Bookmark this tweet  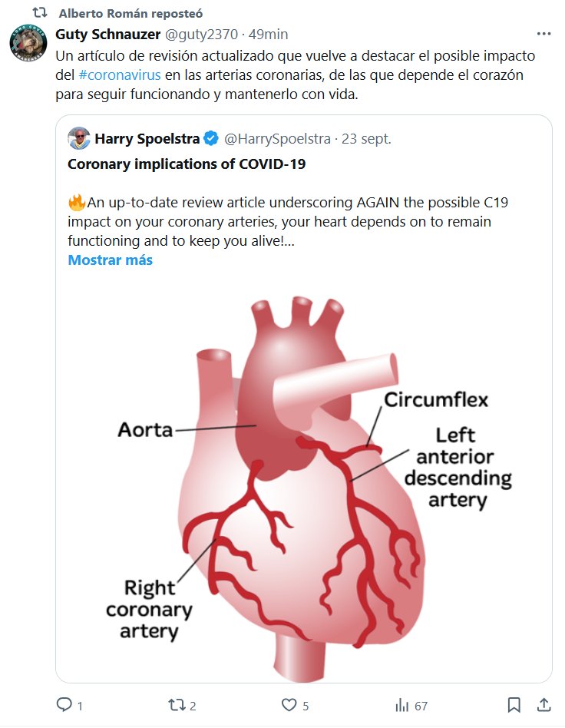[514, 705]
